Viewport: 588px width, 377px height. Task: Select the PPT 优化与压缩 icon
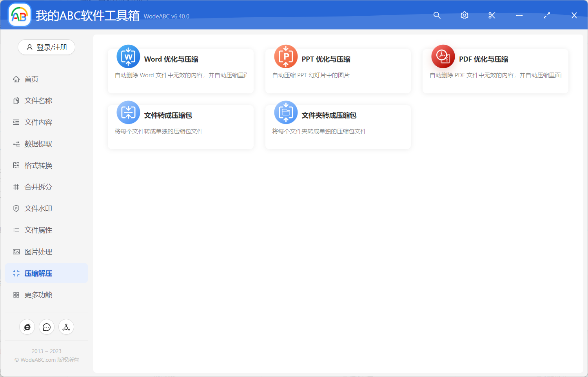286,56
